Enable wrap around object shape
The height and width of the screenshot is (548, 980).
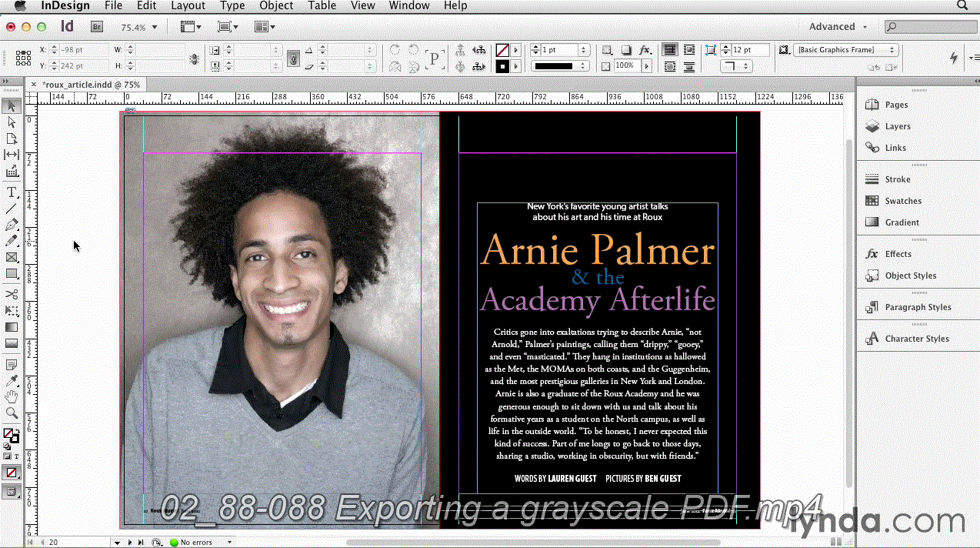pyautogui.click(x=670, y=67)
